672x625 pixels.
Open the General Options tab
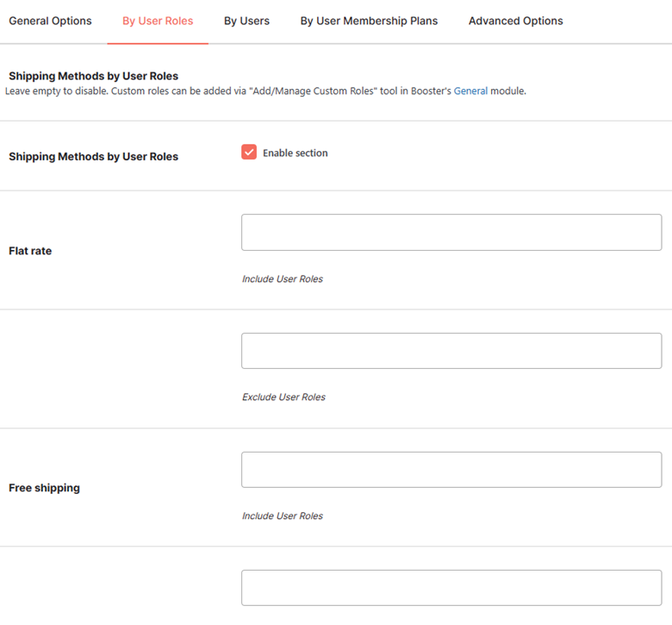(x=50, y=21)
